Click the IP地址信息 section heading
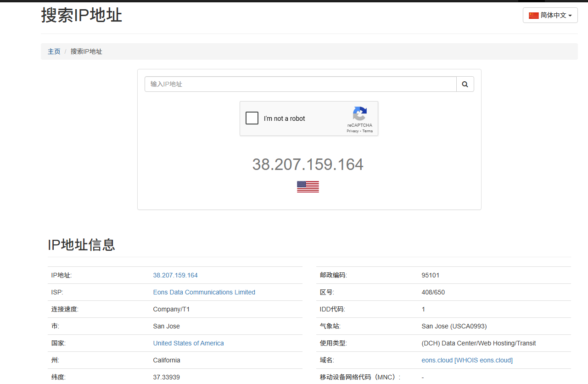Image resolution: width=588 pixels, height=384 pixels. [81, 245]
